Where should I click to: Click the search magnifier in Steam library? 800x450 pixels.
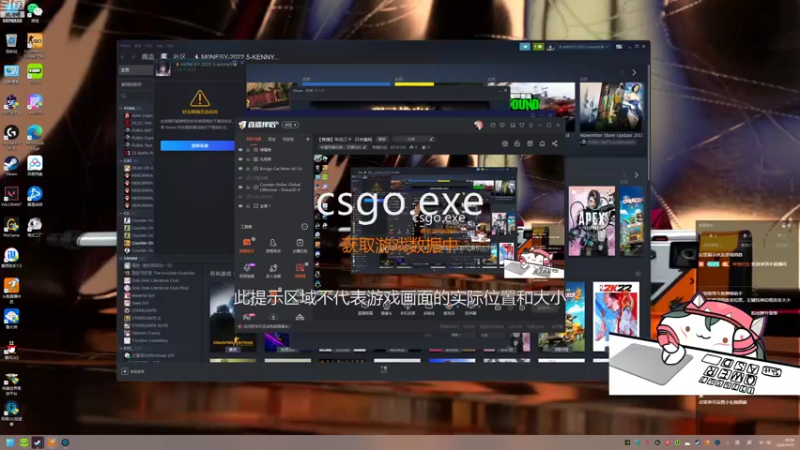tap(124, 96)
